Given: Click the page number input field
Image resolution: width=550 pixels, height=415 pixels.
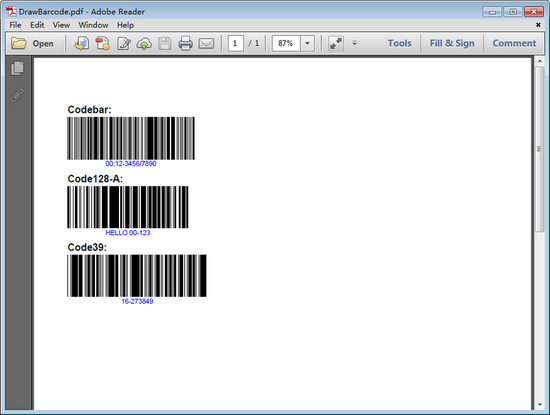Looking at the screenshot, I should (235, 43).
